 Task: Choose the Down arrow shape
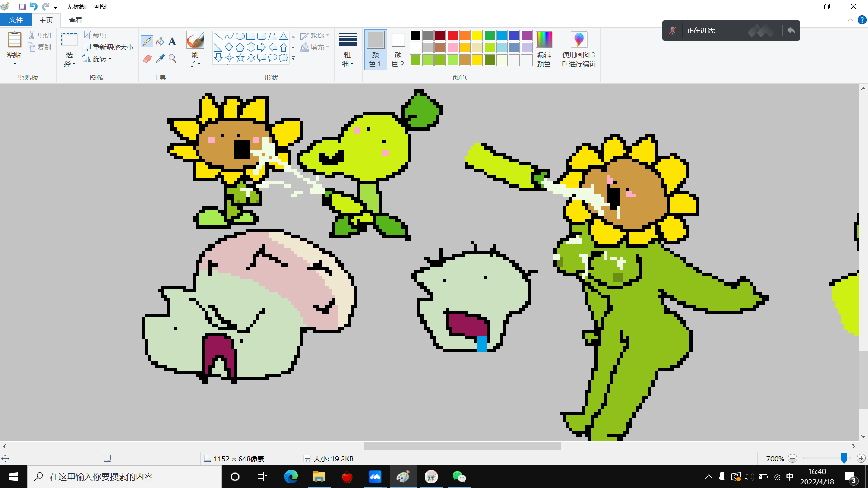click(218, 58)
